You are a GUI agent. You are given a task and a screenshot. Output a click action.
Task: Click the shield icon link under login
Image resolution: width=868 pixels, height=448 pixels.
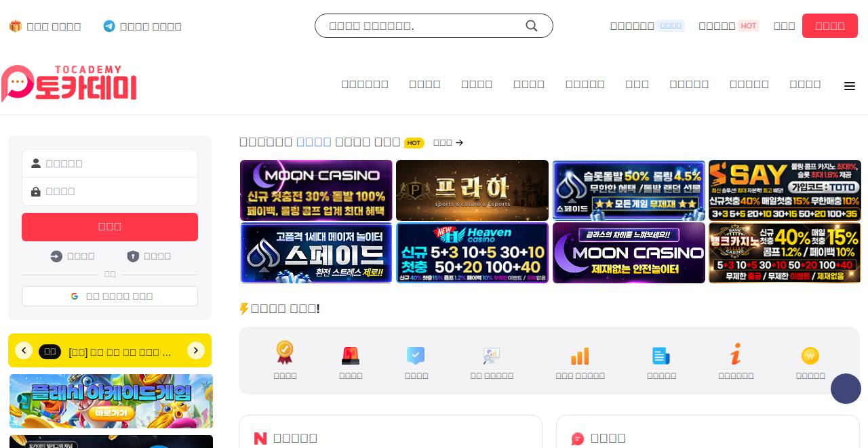point(149,256)
